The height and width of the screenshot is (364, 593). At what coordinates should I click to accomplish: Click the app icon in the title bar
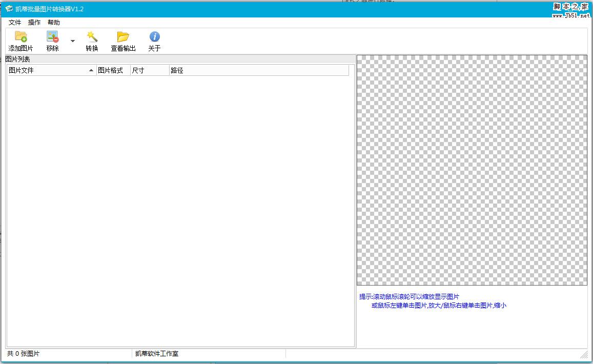9,9
